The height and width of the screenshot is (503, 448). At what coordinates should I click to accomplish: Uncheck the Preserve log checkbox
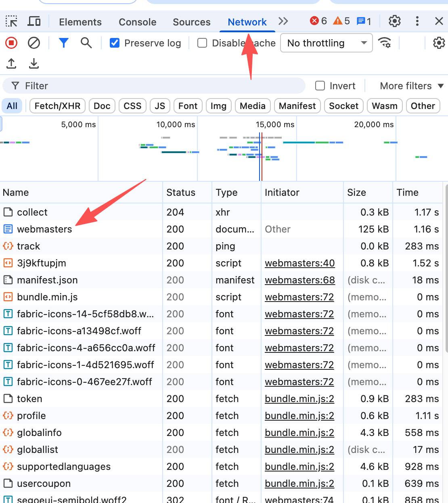coord(115,43)
